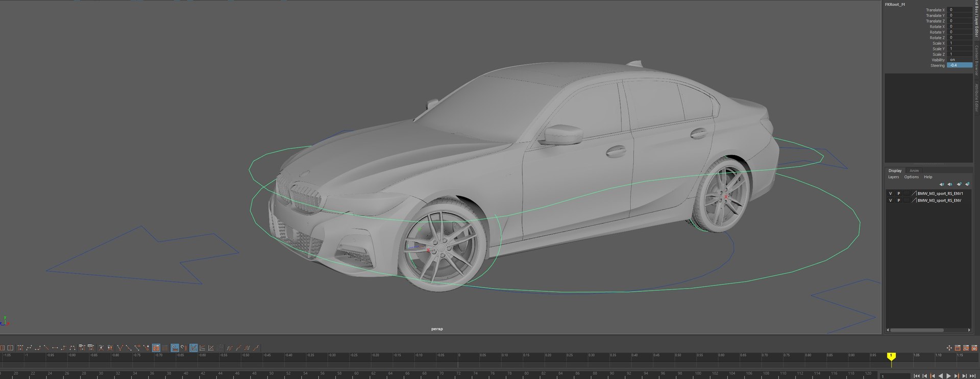The image size is (980, 379).
Task: Play the animation forwards
Action: click(949, 376)
